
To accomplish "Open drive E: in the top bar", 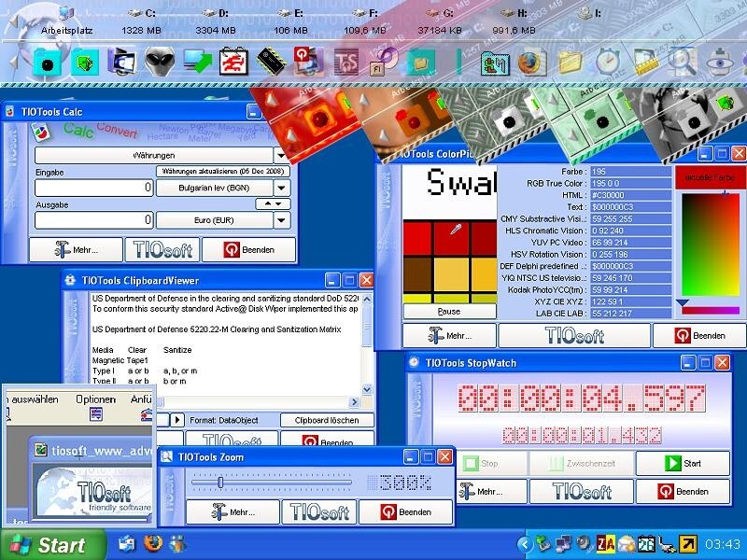I will coord(290,21).
